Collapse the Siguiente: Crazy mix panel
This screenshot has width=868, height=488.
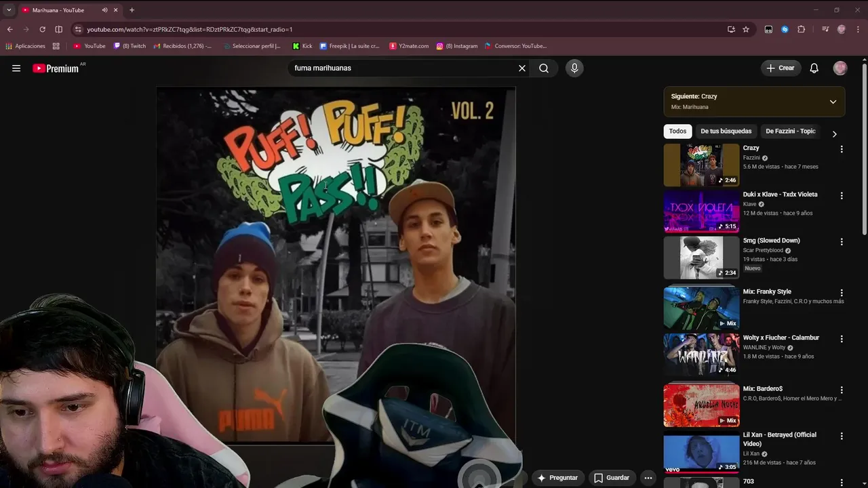point(833,102)
